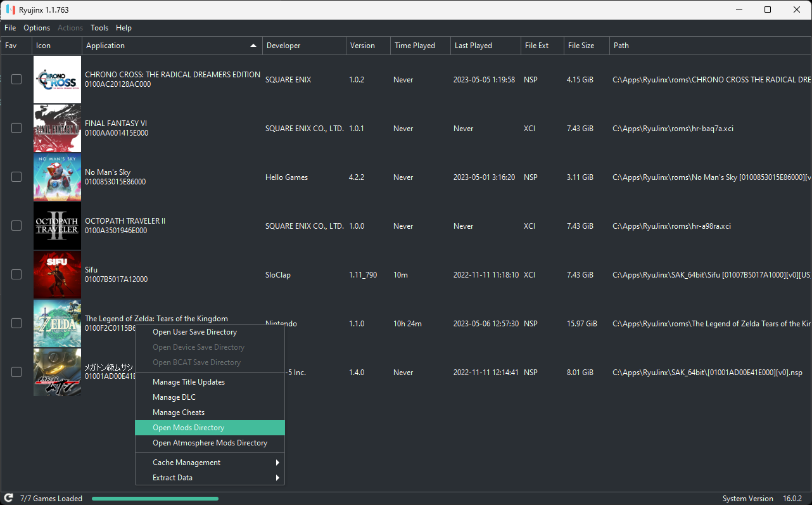Click the 'System Version' status label

(748, 499)
